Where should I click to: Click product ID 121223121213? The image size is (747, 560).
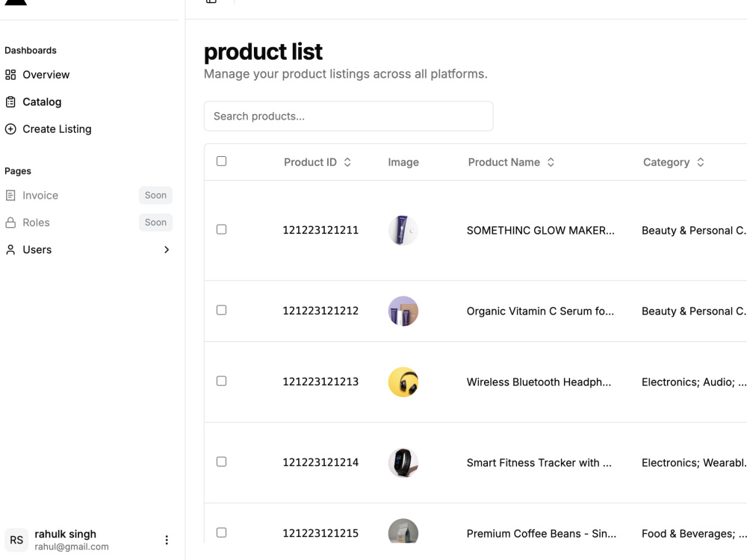coord(320,382)
